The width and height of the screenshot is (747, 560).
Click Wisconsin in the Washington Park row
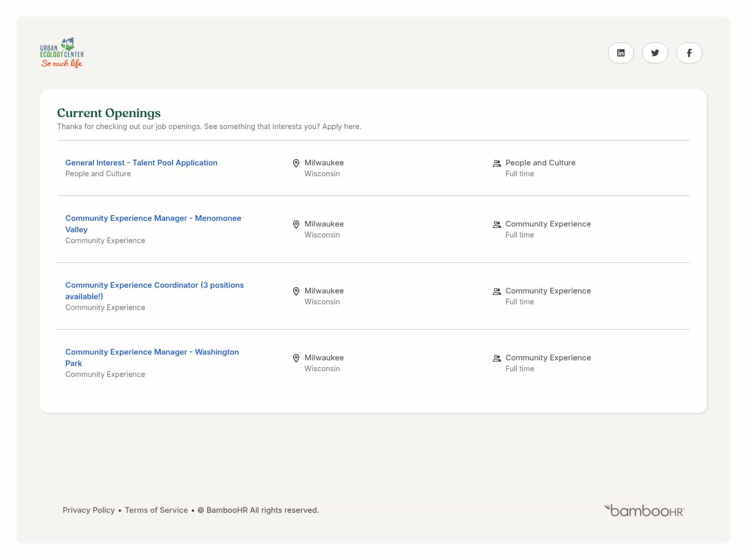(x=322, y=369)
